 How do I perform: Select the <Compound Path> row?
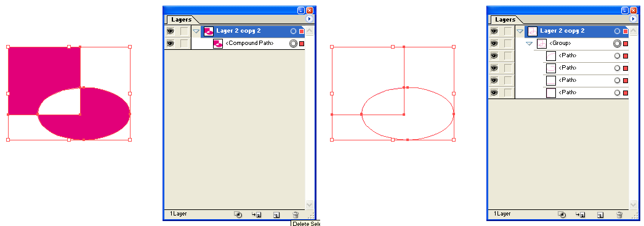click(248, 44)
